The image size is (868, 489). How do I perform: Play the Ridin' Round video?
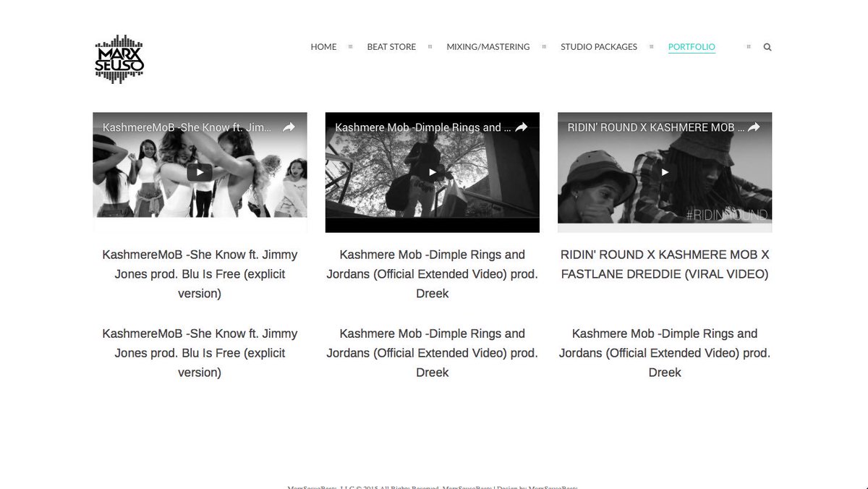[x=665, y=172]
